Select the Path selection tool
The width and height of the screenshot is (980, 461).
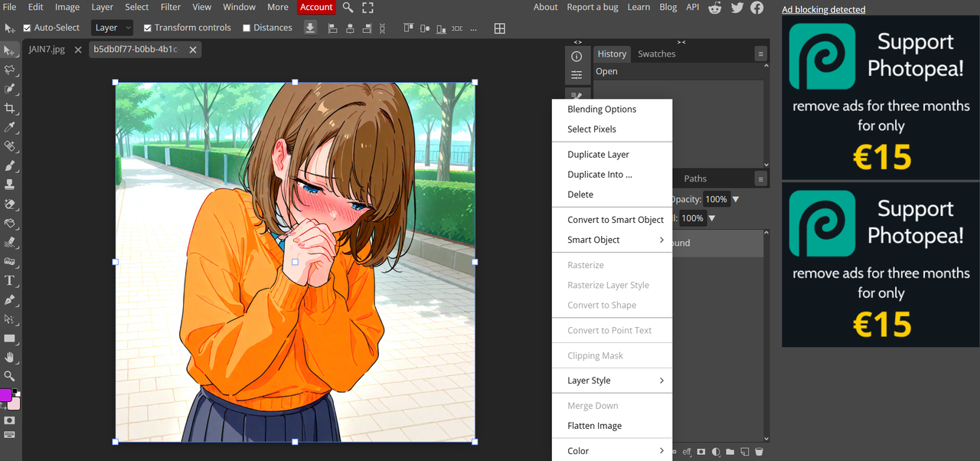(10, 319)
